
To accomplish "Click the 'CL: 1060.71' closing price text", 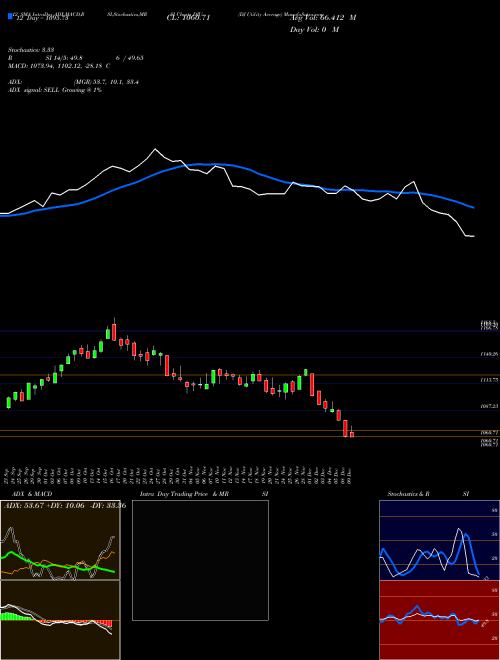I will point(188,18).
